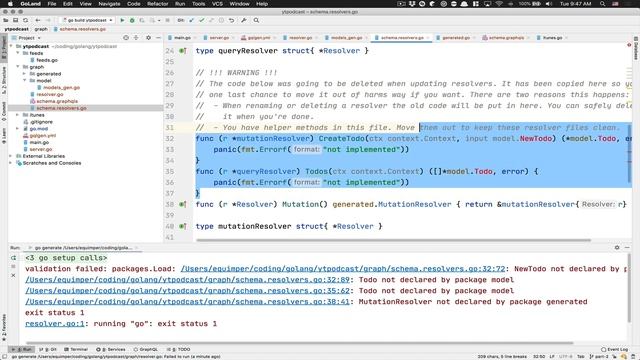Open GraphQL tool window tab
This screenshot has height=360, width=640.
click(x=146, y=349)
